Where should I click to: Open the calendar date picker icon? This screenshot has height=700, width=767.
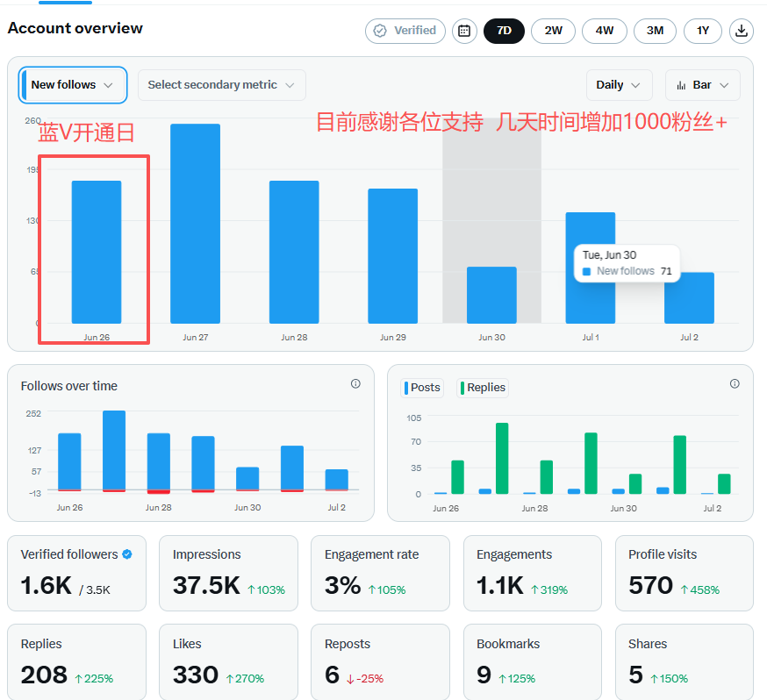coord(464,31)
